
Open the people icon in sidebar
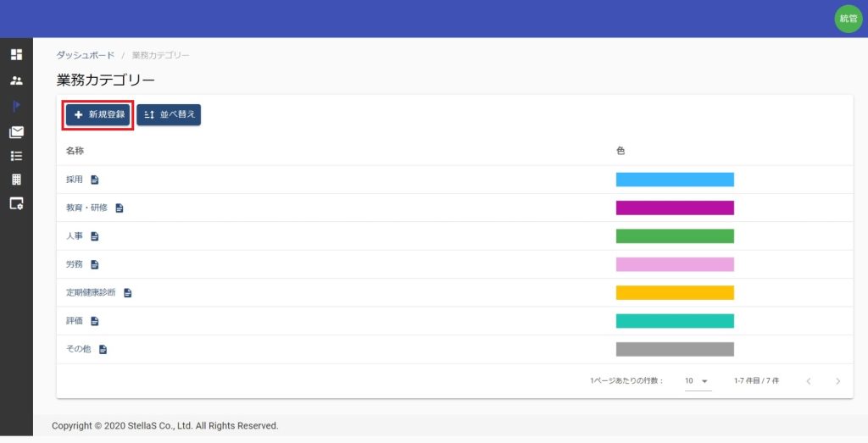pos(16,81)
